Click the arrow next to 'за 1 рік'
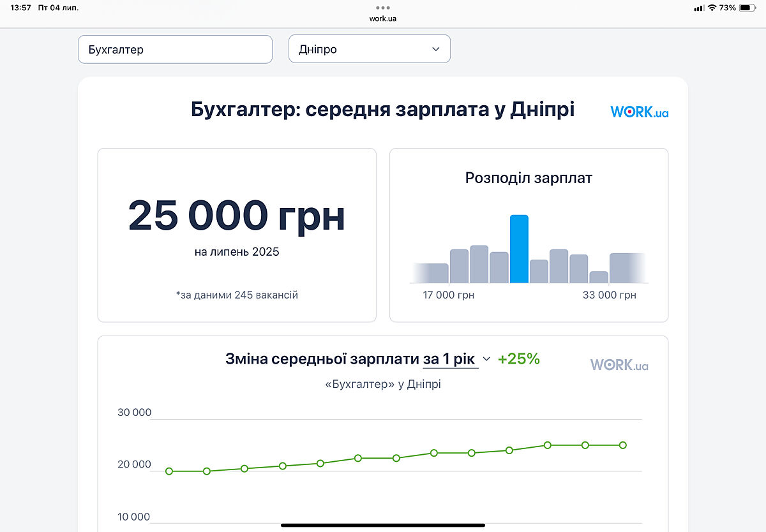766x532 pixels. click(x=486, y=359)
